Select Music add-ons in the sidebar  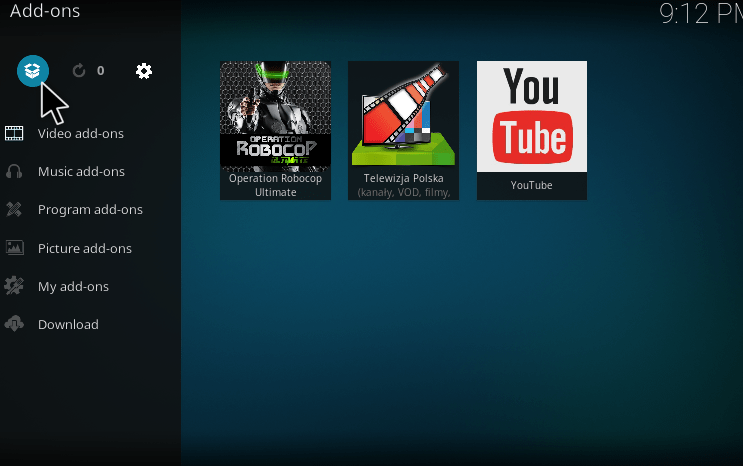[81, 172]
